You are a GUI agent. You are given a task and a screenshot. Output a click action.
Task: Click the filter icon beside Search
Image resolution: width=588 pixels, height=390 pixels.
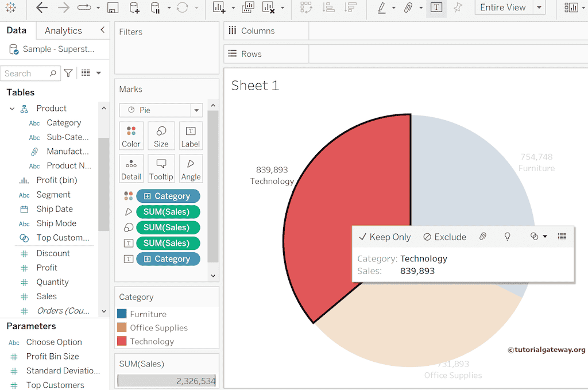coord(68,73)
